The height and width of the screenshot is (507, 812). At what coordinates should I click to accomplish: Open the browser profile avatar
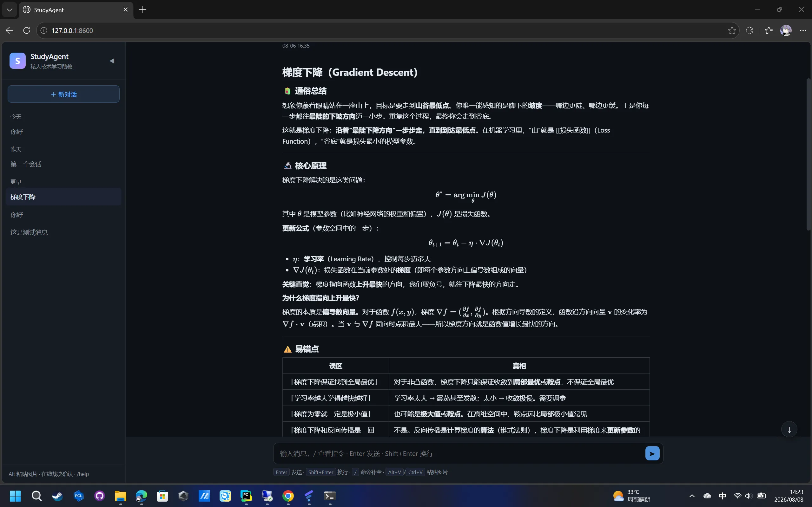tap(786, 30)
